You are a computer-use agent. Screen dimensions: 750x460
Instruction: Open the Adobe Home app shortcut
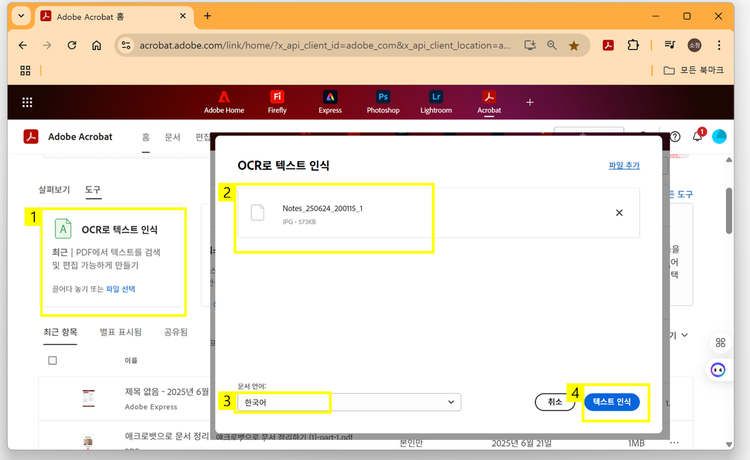pyautogui.click(x=224, y=102)
